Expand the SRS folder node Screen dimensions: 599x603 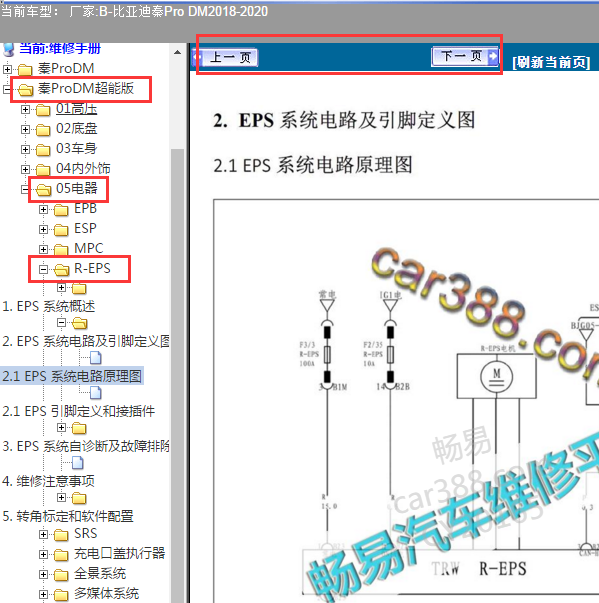[43, 535]
